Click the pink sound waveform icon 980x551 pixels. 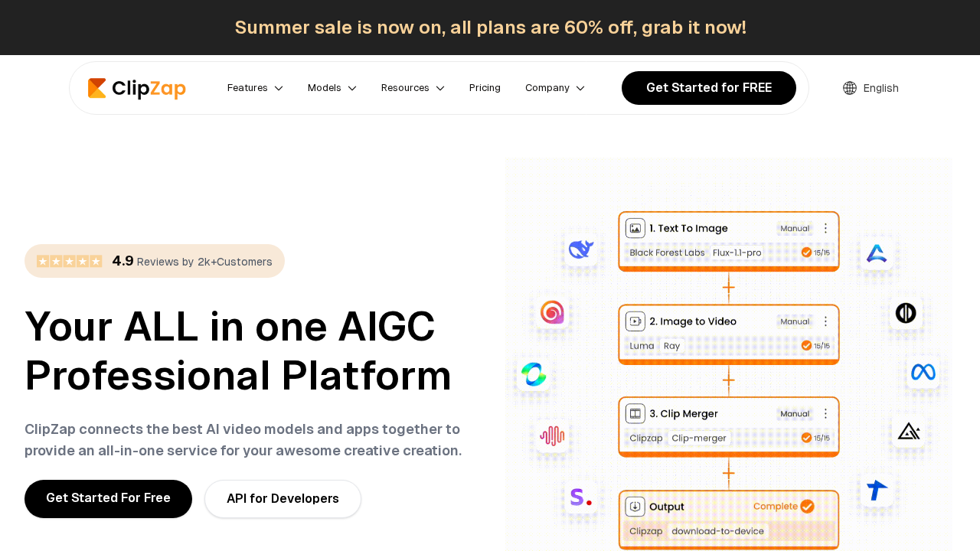click(552, 435)
